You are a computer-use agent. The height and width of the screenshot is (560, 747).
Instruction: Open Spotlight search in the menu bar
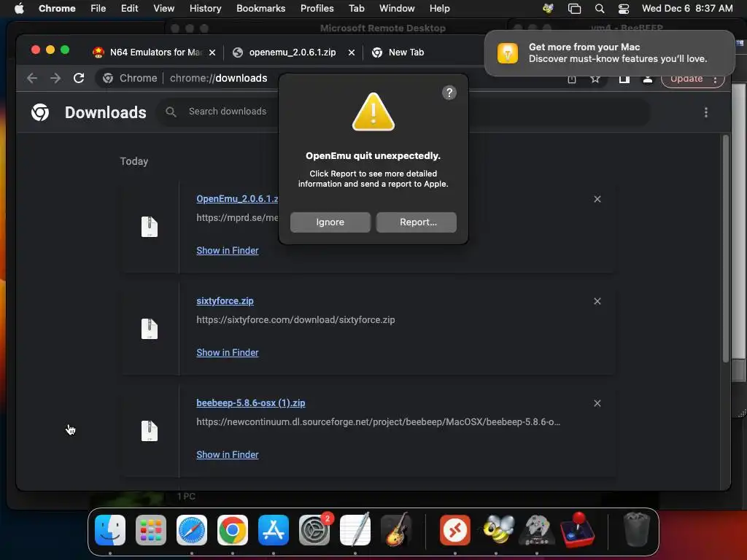pyautogui.click(x=600, y=8)
